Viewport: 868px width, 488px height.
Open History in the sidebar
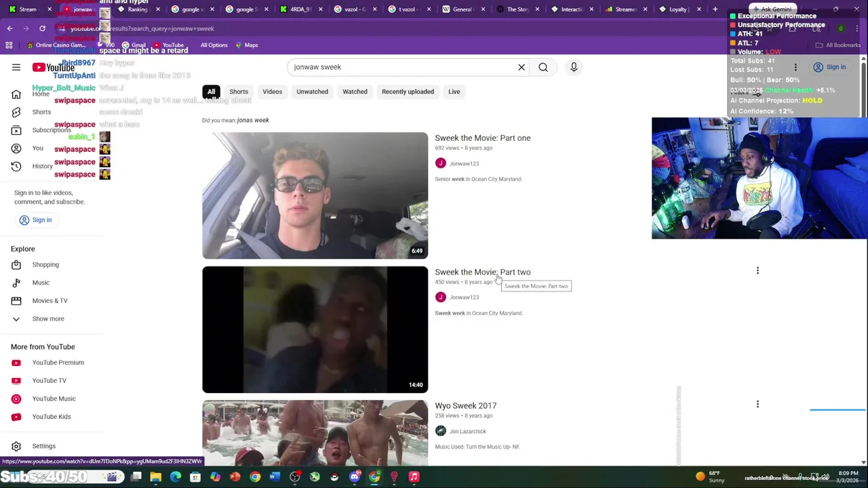tap(42, 166)
